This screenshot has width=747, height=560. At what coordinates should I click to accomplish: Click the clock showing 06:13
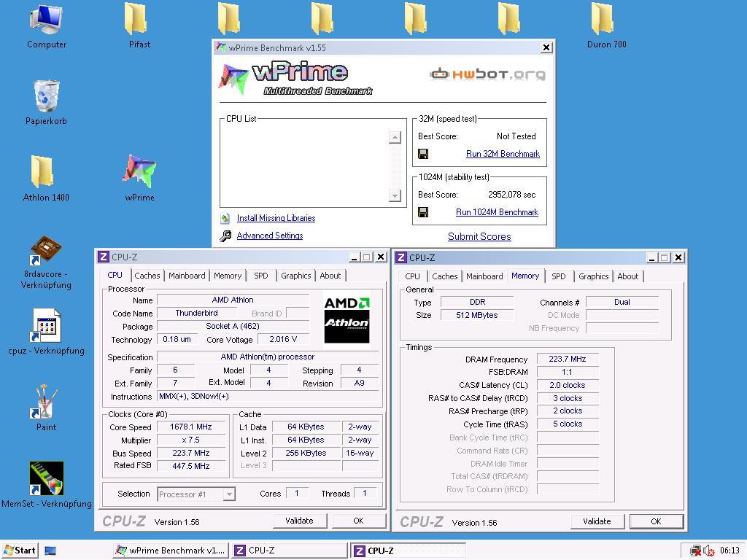[x=729, y=551]
